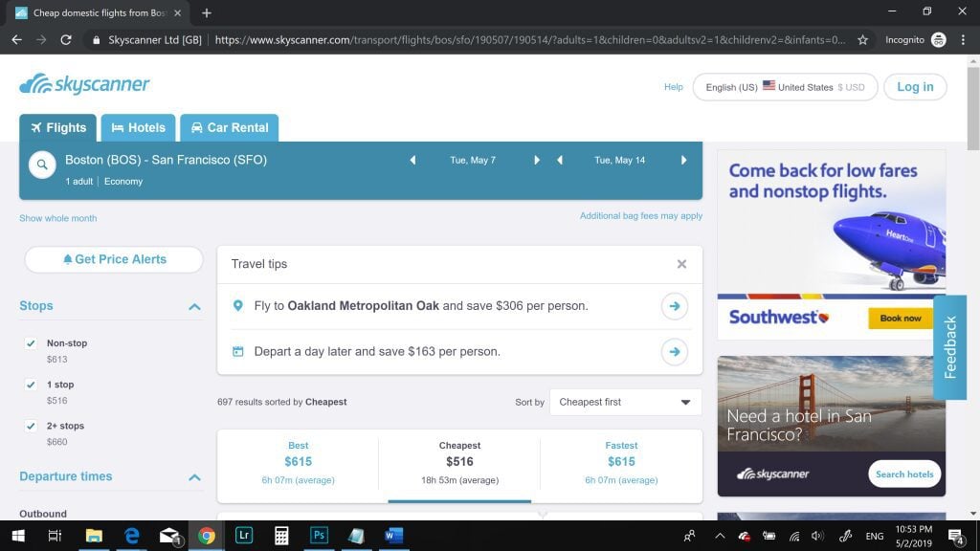Collapse the Departure times section
This screenshot has width=980, height=551.
click(x=194, y=476)
